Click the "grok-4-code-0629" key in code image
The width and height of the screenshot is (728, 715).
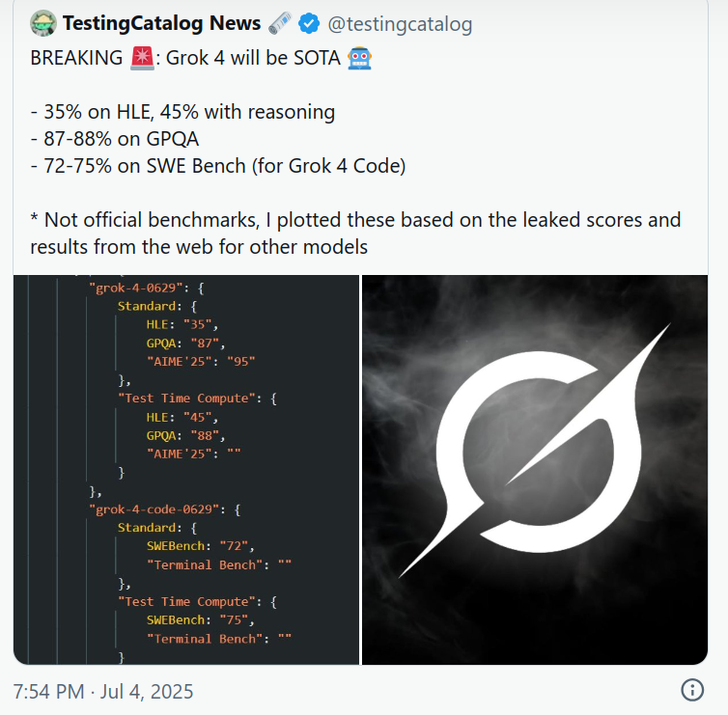click(x=154, y=509)
